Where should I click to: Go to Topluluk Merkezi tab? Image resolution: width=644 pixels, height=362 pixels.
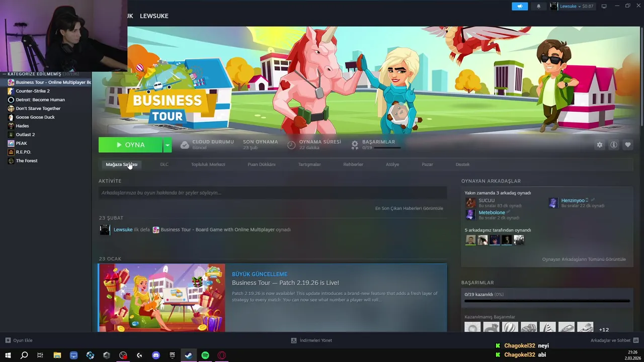tap(208, 164)
